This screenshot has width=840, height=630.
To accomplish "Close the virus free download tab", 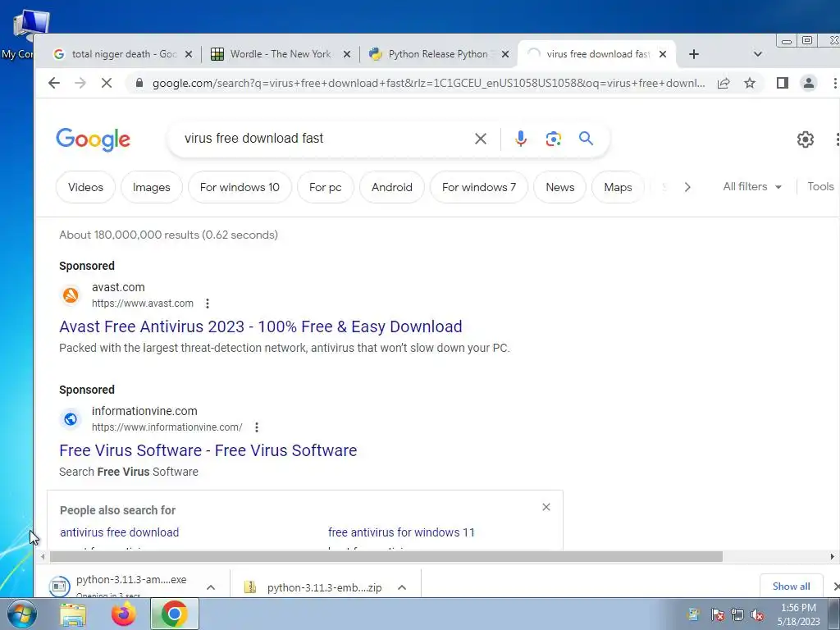I will (663, 54).
